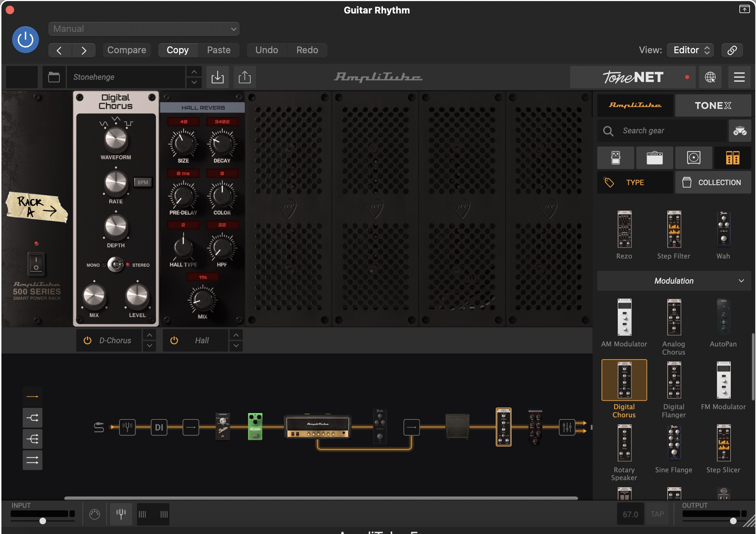This screenshot has height=534, width=756.
Task: Select the three-way split routing icon
Action: click(32, 439)
